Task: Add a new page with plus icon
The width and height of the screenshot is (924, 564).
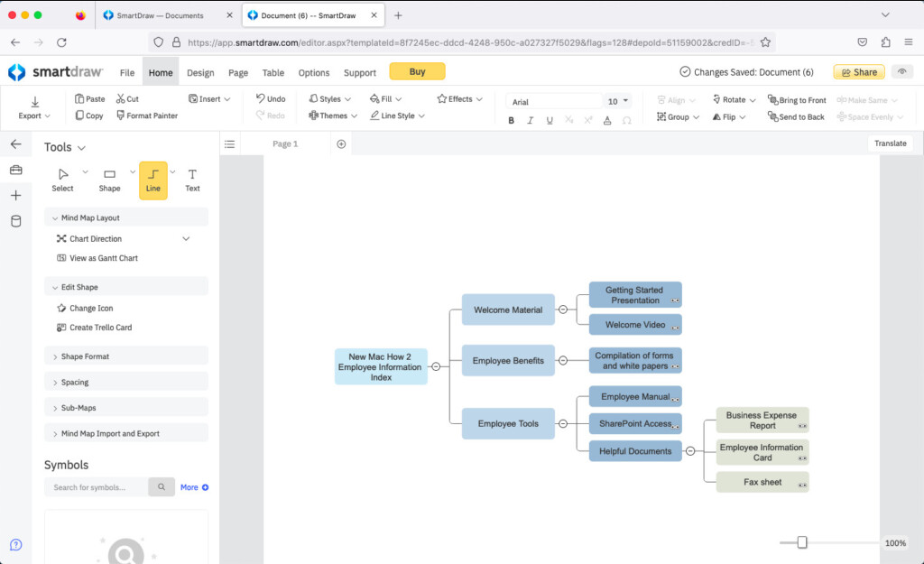Action: coord(341,144)
